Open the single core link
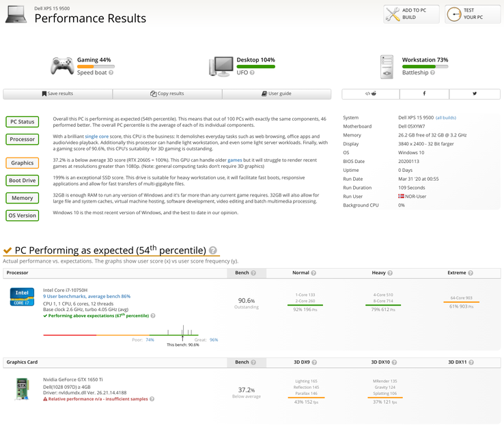The image size is (504, 425). pos(97,136)
